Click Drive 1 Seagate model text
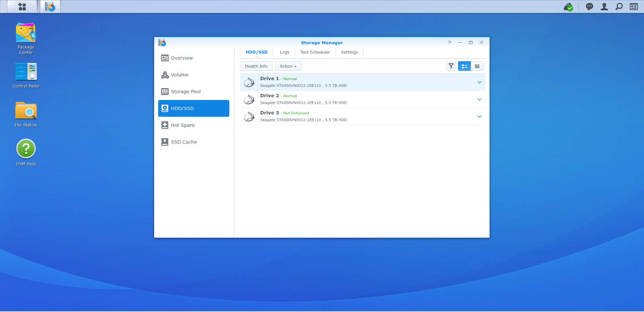This screenshot has width=644, height=312. (x=303, y=85)
